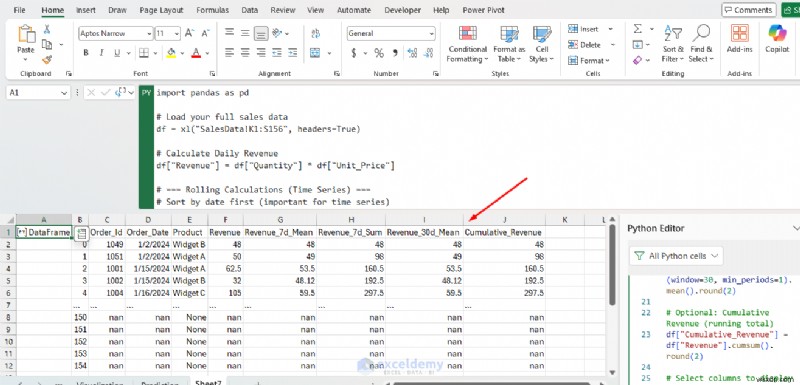Viewport: 800px width, 385px height.
Task: Toggle Bottom Align button
Action: click(x=261, y=34)
